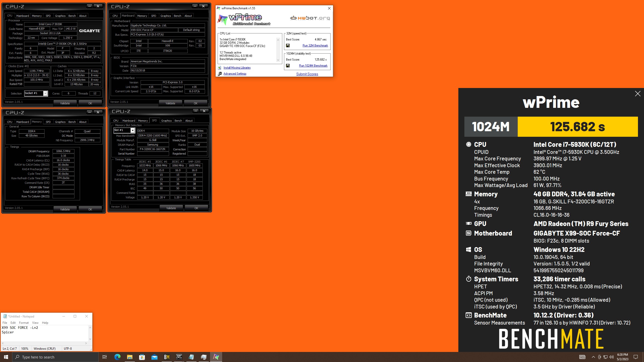The height and width of the screenshot is (362, 644).
Task: Open the Slot #1 memory slot dropdown
Action: [133, 130]
